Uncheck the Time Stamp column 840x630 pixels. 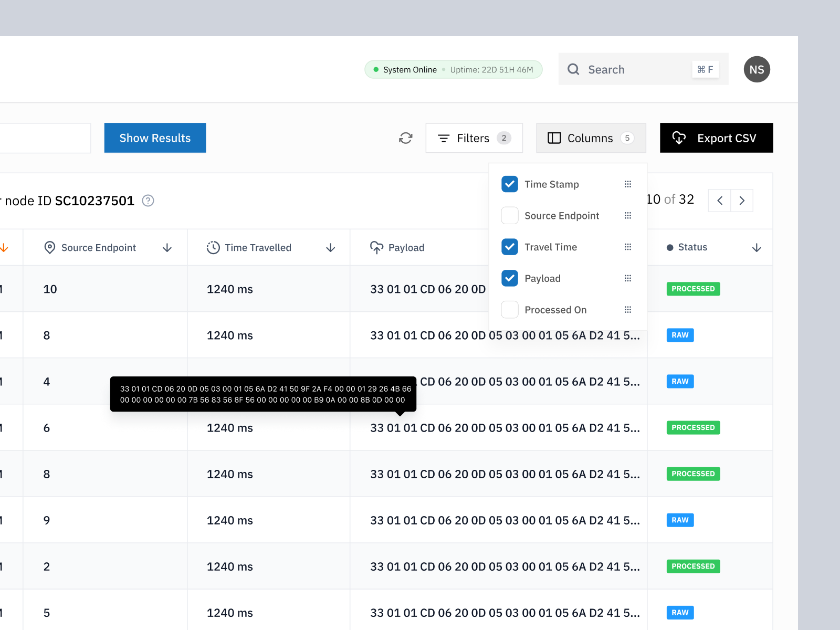[509, 184]
